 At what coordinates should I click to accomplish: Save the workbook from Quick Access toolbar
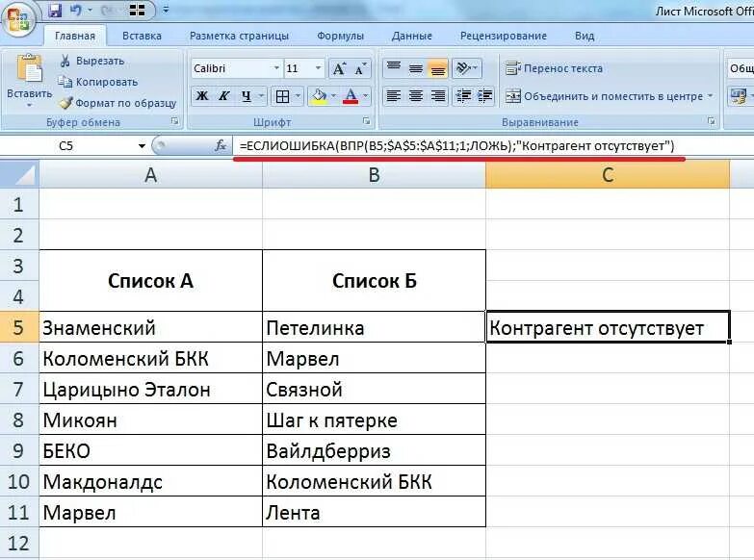(55, 10)
